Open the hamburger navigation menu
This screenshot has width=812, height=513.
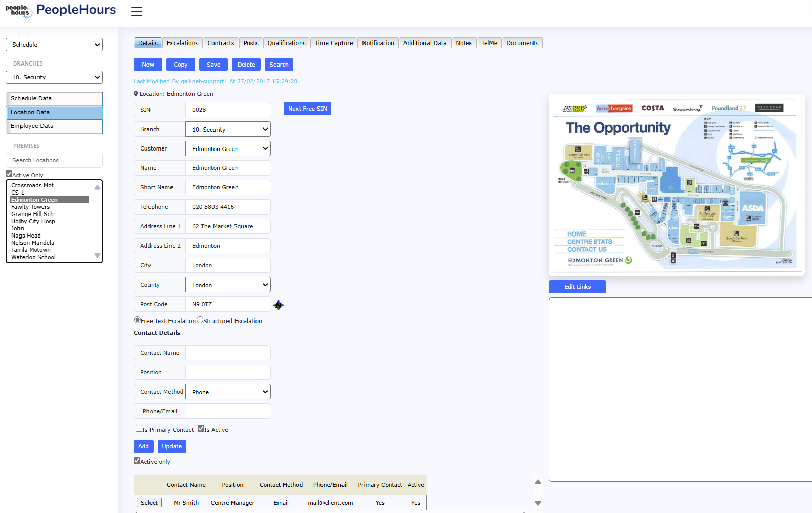point(136,12)
